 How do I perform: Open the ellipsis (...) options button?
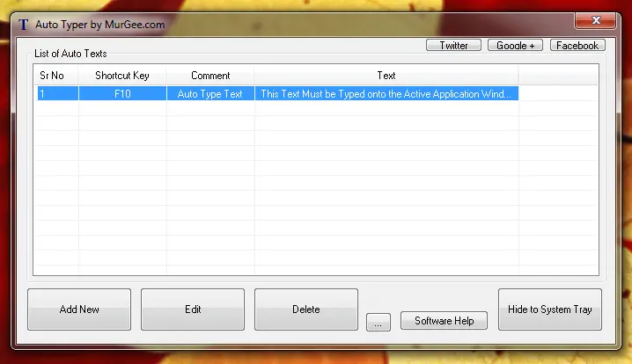tap(378, 323)
